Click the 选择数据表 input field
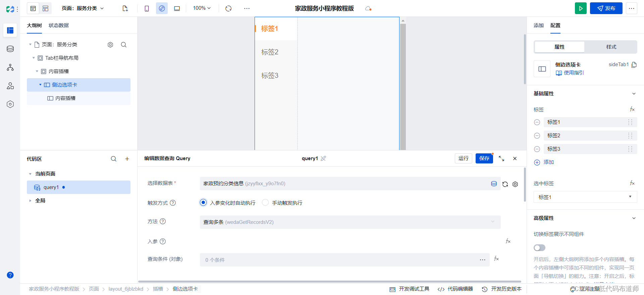The image size is (644, 295). pos(350,184)
